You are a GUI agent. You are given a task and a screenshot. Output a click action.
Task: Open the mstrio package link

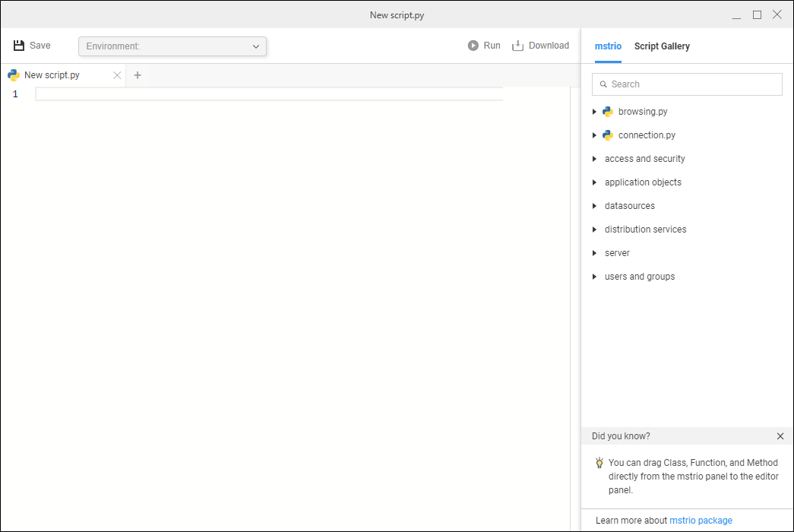(701, 521)
